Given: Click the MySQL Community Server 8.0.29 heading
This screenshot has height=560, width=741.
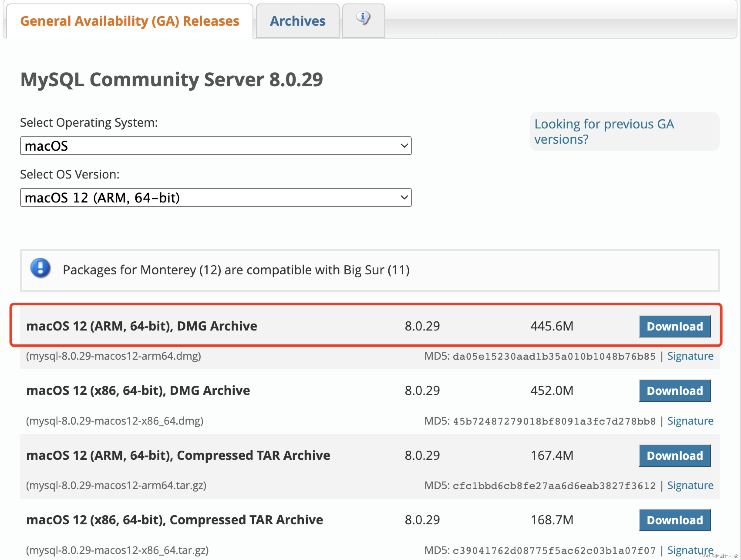Looking at the screenshot, I should 172,80.
